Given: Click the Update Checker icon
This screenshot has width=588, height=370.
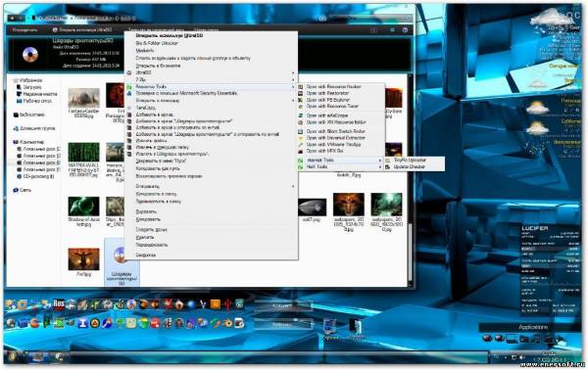Looking at the screenshot, I should point(387,167).
